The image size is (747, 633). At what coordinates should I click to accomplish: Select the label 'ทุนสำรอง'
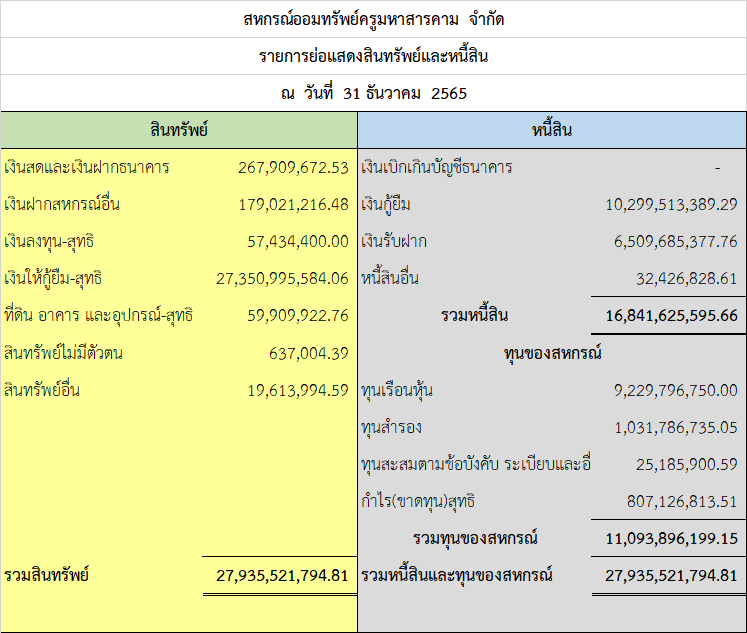tap(392, 427)
